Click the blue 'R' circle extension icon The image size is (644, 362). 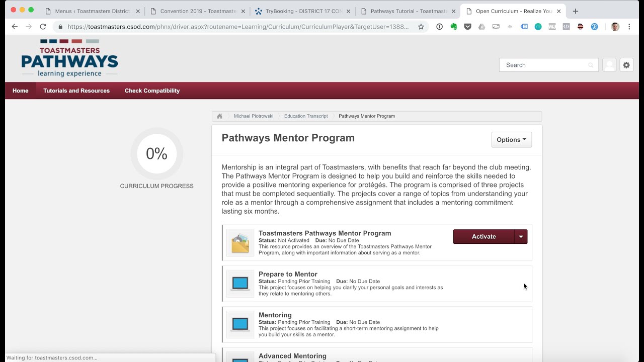tap(595, 27)
